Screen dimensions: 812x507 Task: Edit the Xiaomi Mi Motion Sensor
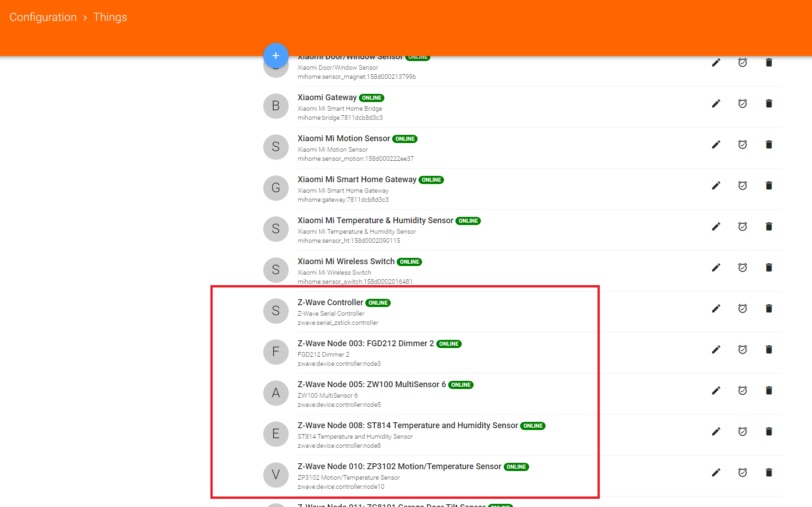coord(716,144)
